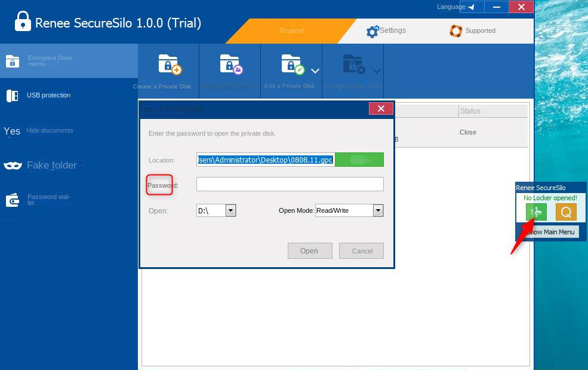This screenshot has height=370, width=588.
Task: Open the Open Mode Read/Write dropdown
Action: click(x=378, y=210)
